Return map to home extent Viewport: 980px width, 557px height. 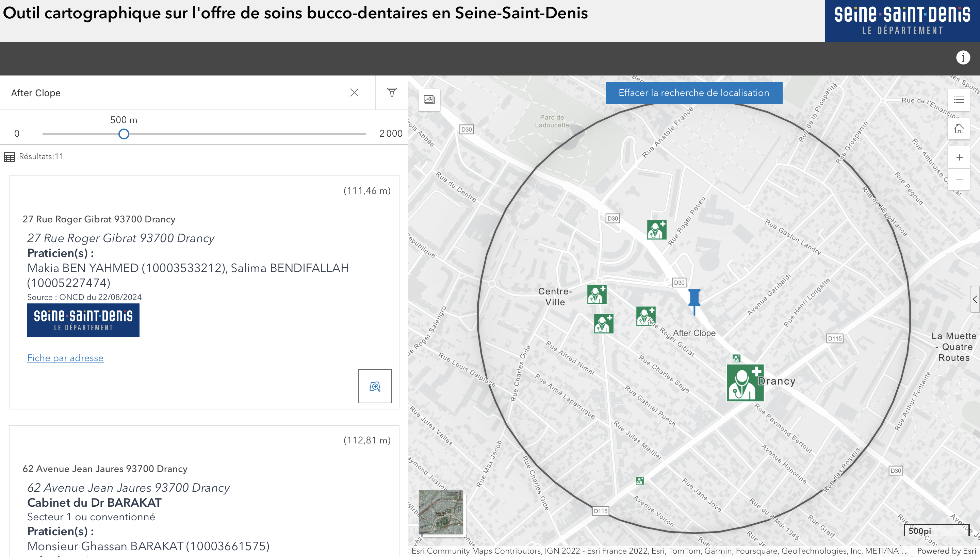tap(959, 129)
